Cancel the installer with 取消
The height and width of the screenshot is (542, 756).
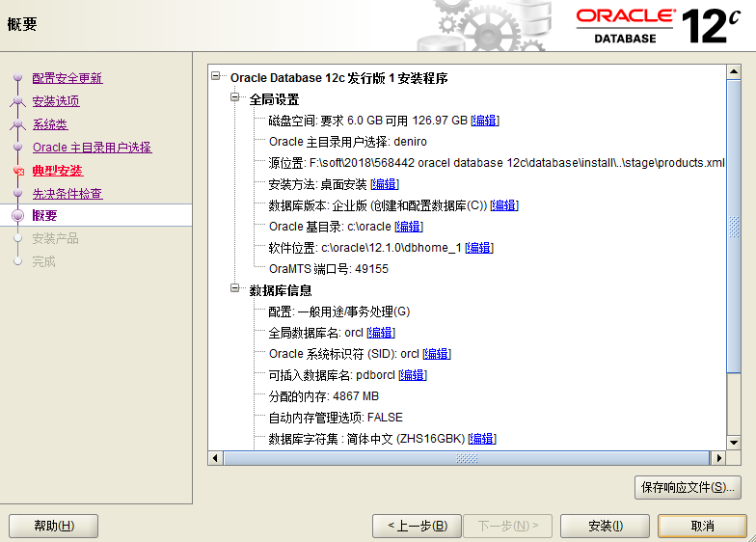[702, 526]
